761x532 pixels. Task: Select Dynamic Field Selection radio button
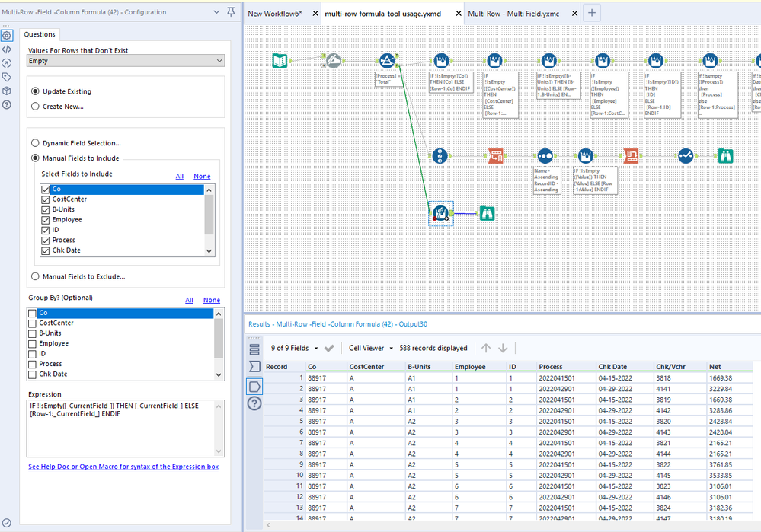click(x=35, y=143)
